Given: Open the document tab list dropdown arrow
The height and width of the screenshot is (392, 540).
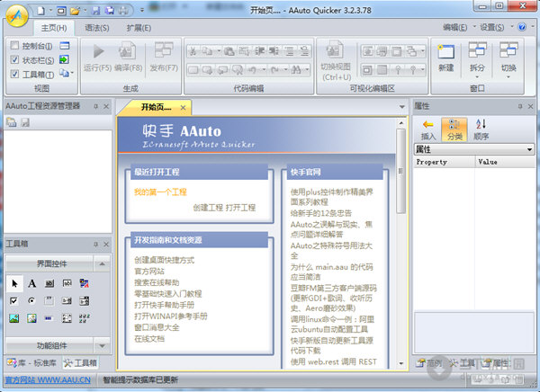Looking at the screenshot, I should 402,107.
